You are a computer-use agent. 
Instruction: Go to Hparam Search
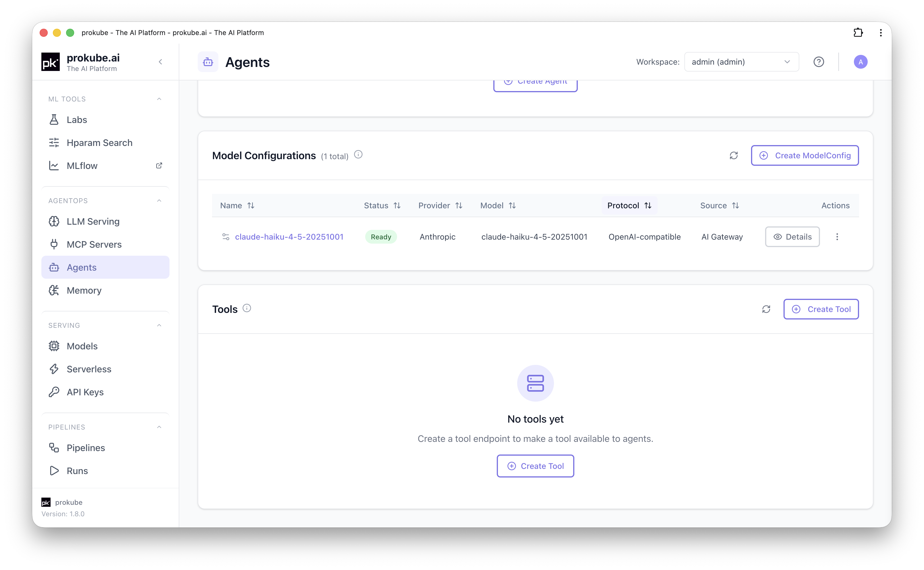105,142
